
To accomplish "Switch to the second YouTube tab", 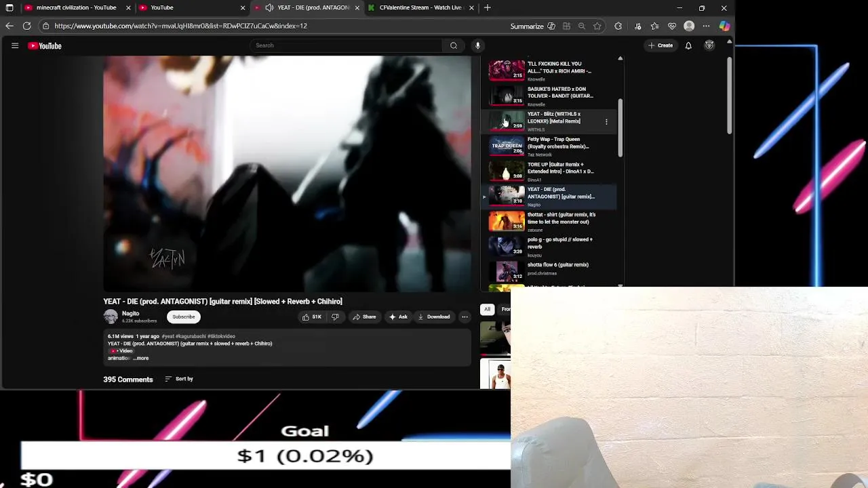I will (x=192, y=7).
